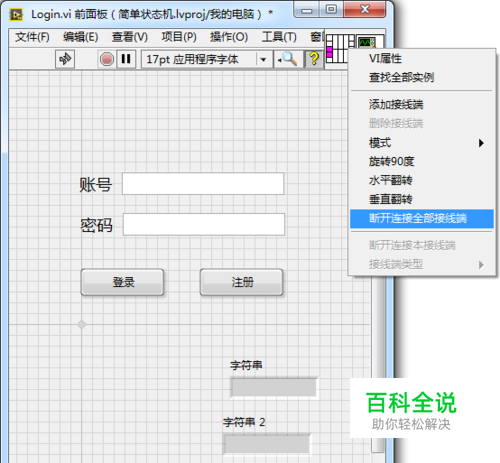Choose 水平翻转 in context menu
This screenshot has width=500, height=463.
pos(421,180)
